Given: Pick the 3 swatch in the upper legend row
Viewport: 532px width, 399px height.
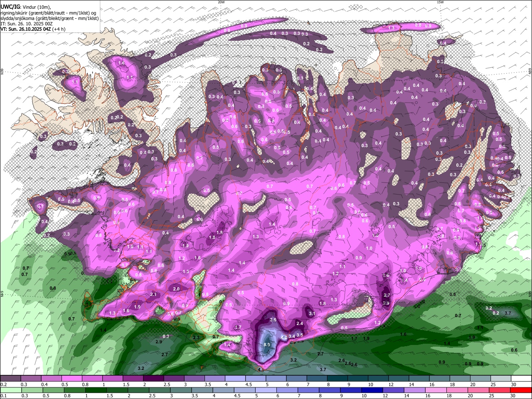Looking at the screenshot, I should click(x=194, y=379).
